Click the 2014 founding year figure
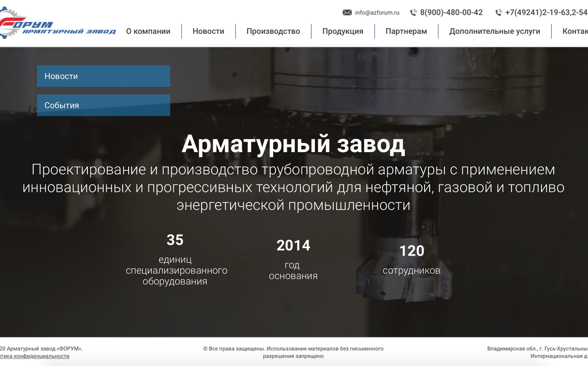Viewport: 588px width, 366px height. coord(293,246)
